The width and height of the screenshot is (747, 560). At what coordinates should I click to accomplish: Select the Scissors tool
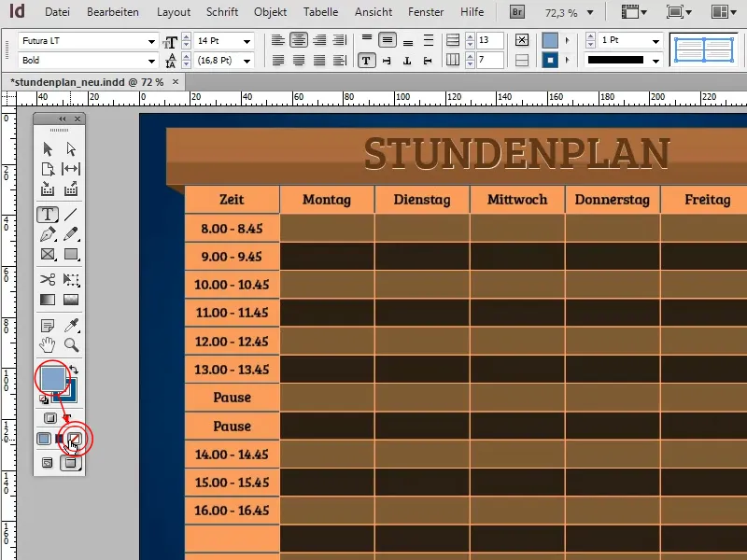pos(48,279)
